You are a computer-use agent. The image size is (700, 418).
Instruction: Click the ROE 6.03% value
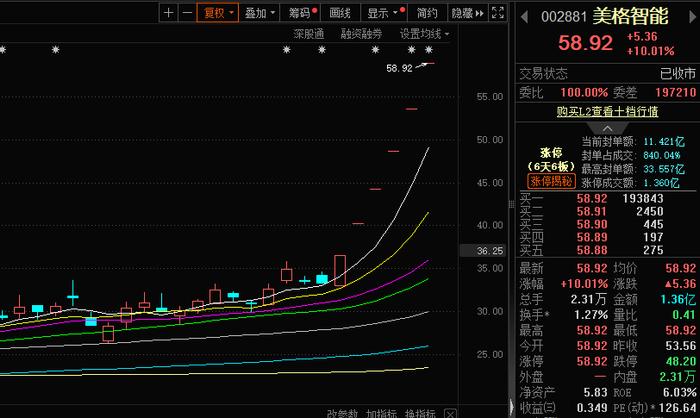(x=679, y=393)
